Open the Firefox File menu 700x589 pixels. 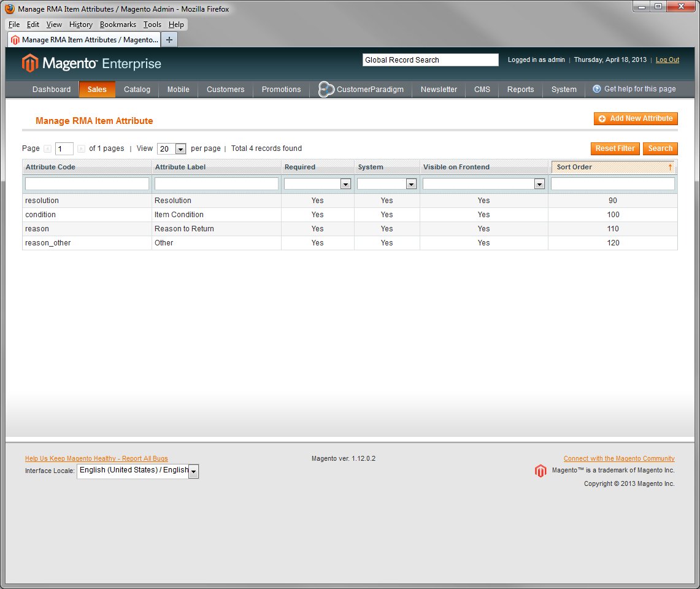(14, 25)
